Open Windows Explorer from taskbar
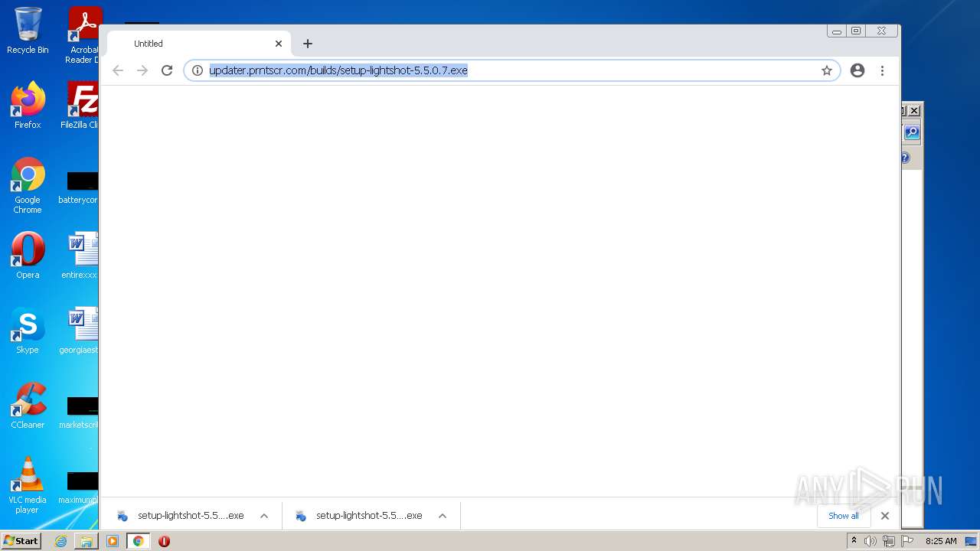Image resolution: width=980 pixels, height=551 pixels. tap(87, 541)
